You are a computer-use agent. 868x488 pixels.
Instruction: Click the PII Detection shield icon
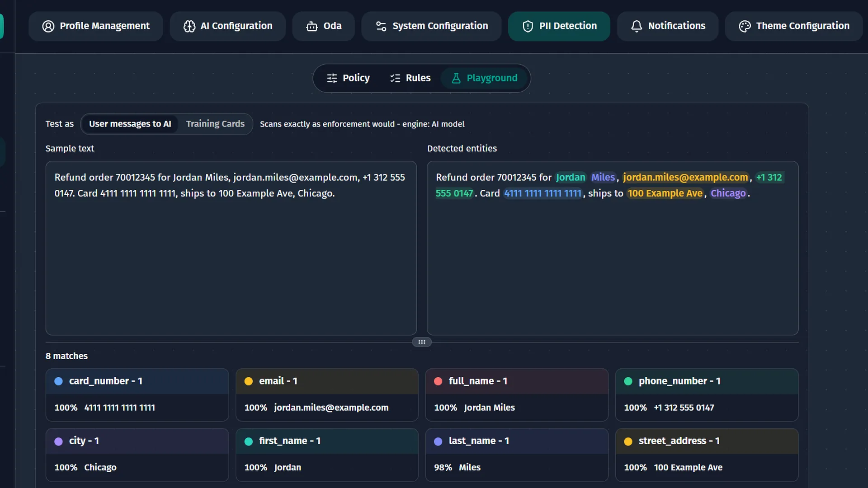click(528, 26)
